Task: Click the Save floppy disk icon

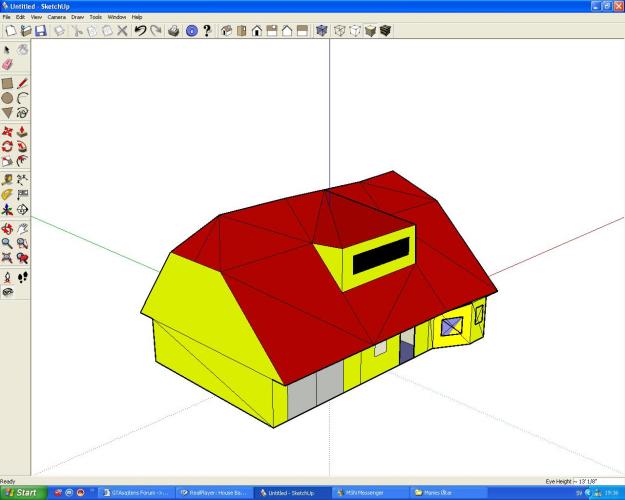Action: 40,31
